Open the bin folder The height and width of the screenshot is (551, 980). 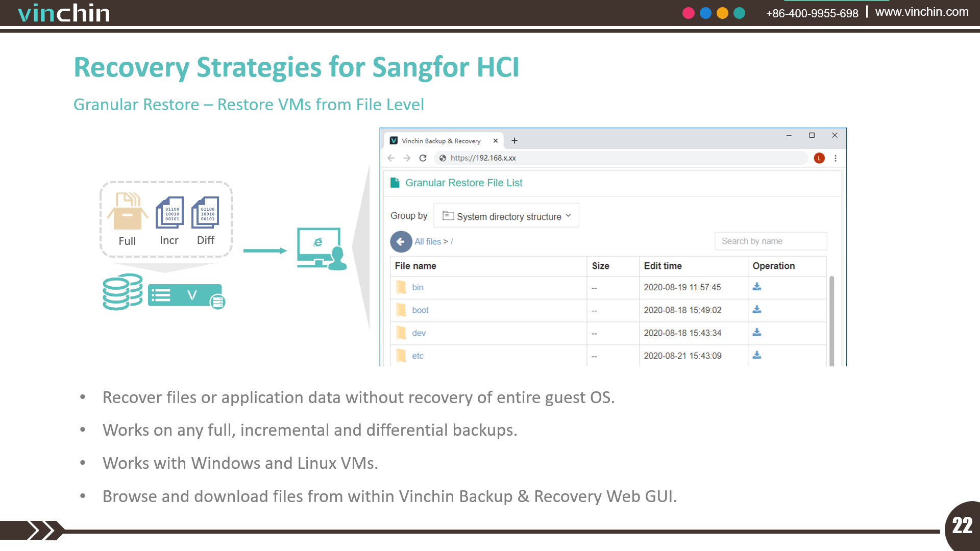[x=418, y=288]
